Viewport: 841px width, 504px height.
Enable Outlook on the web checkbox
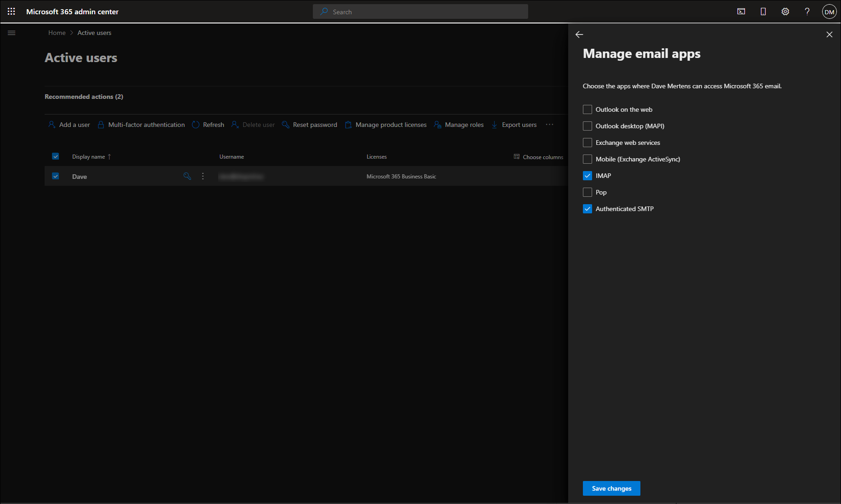tap(588, 109)
